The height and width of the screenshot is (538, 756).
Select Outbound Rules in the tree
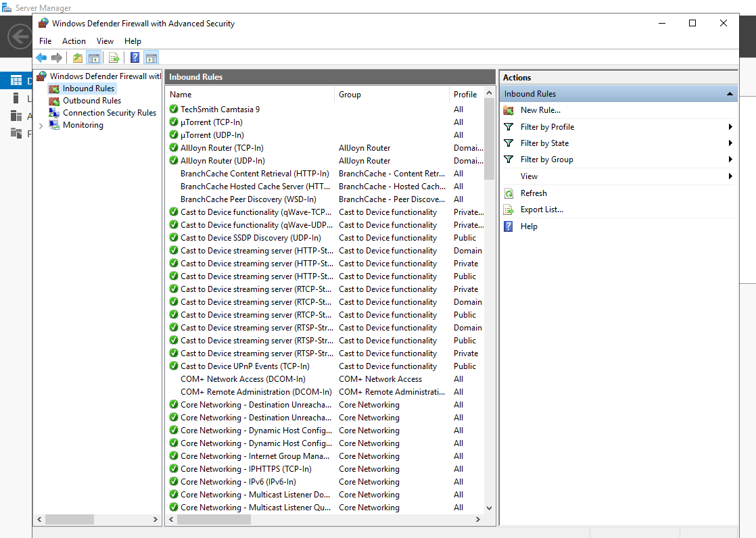[92, 101]
